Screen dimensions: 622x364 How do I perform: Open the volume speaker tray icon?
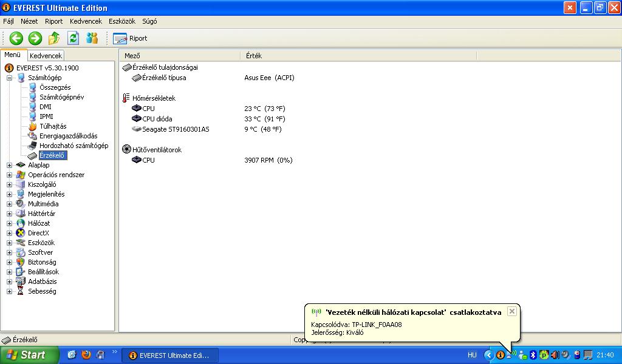pyautogui.click(x=555, y=355)
